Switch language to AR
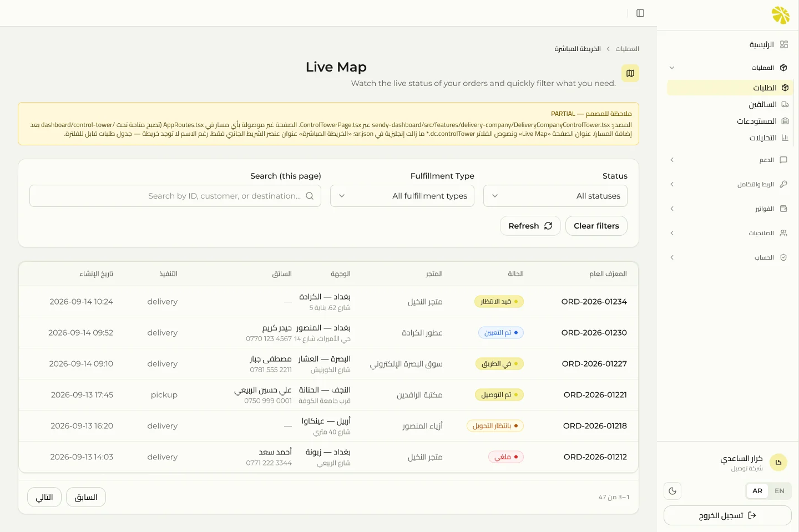This screenshot has width=799, height=532. [757, 491]
